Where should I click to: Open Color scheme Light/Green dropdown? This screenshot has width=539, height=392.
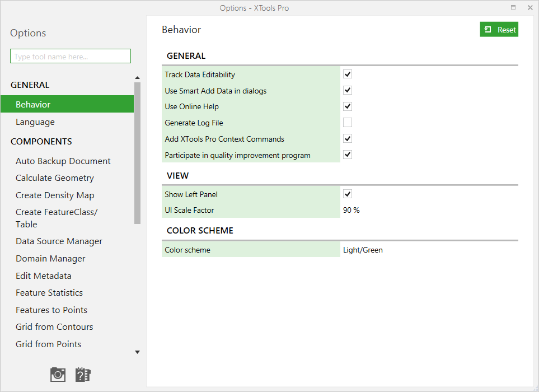[363, 250]
